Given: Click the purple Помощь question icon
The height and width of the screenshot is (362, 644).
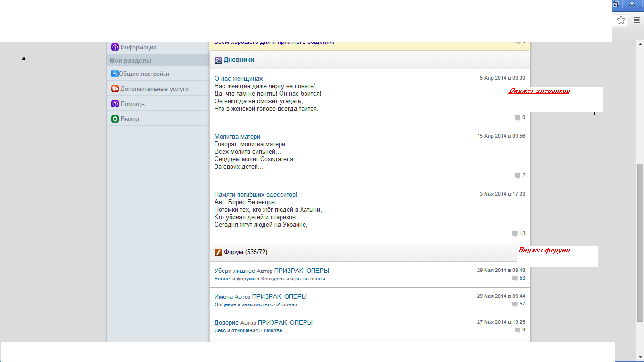Looking at the screenshot, I should (115, 104).
